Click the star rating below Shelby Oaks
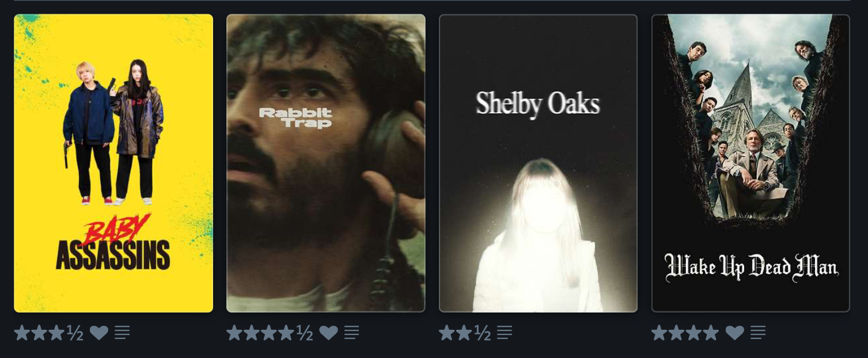Viewport: 868px width, 358px height. pyautogui.click(x=465, y=332)
